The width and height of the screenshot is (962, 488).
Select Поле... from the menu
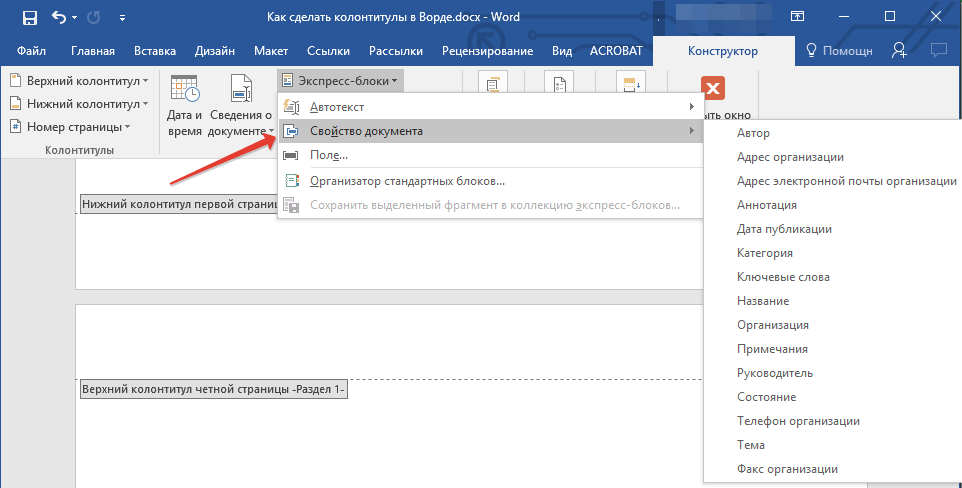coord(329,155)
